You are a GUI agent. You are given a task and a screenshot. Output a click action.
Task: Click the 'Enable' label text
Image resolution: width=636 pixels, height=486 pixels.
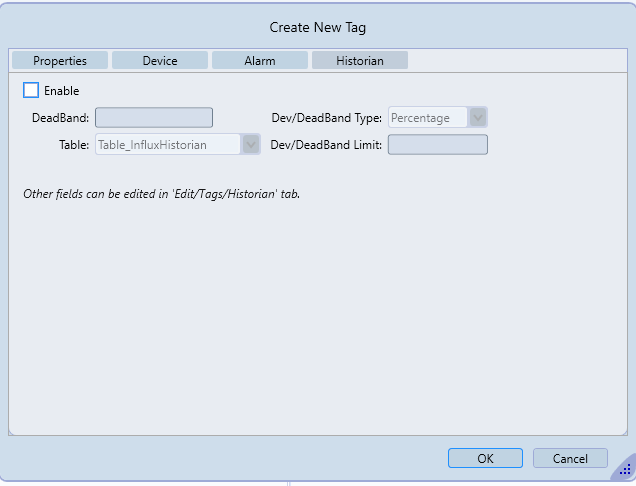click(61, 91)
